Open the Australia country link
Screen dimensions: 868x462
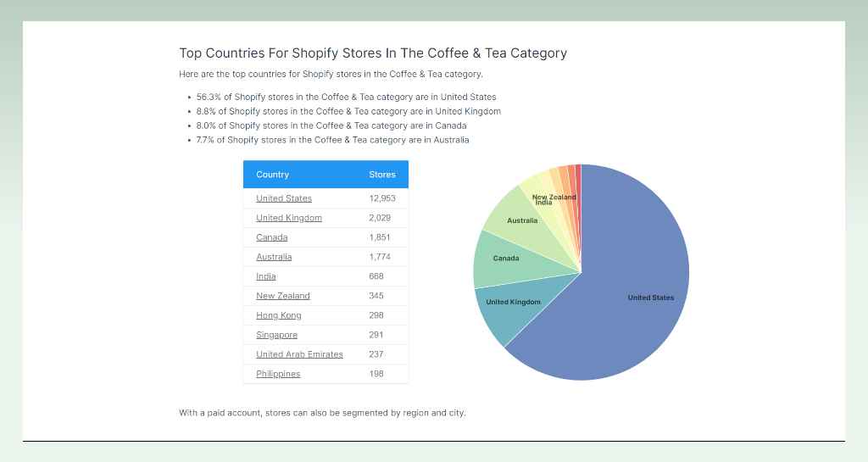tap(274, 257)
